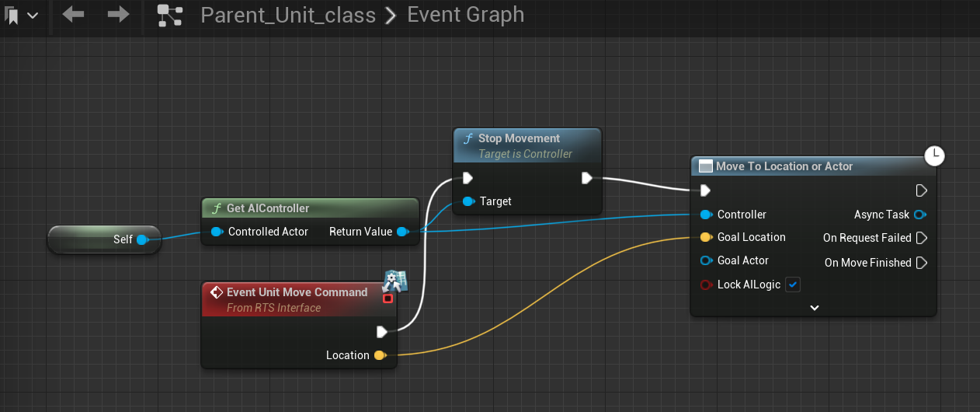Uncheck the Lock AILogic checkbox
980x412 pixels.
[x=793, y=285]
